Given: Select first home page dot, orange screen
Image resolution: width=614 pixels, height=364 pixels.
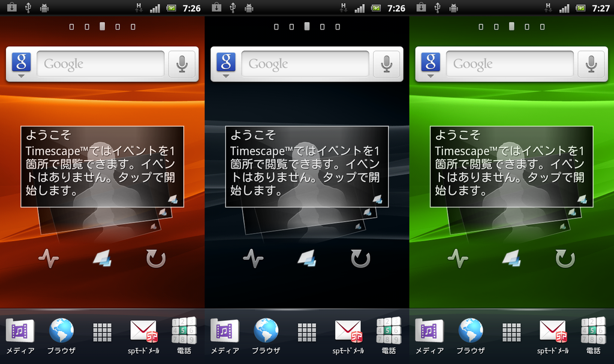Looking at the screenshot, I should [x=72, y=26].
